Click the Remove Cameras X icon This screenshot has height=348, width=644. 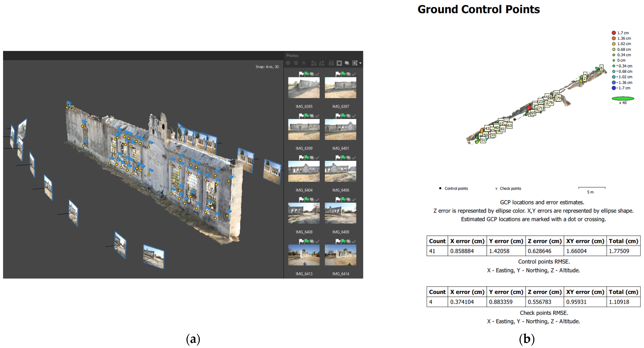304,63
